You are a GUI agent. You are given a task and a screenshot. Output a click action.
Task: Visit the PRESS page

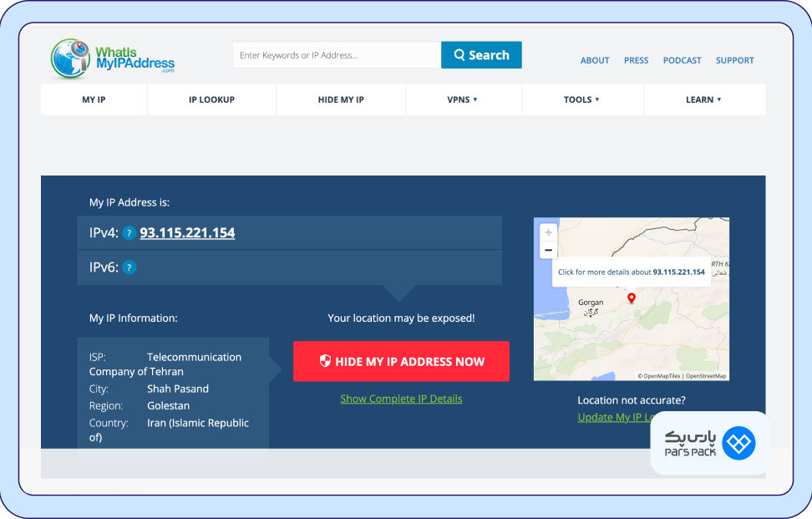point(636,60)
